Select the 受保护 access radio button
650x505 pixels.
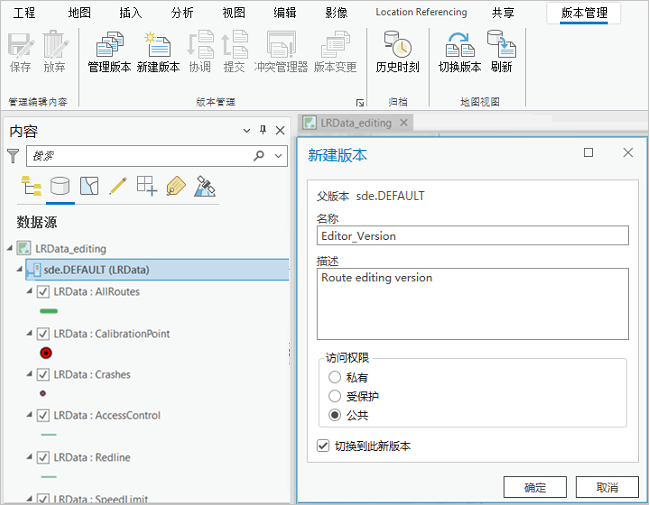click(334, 396)
